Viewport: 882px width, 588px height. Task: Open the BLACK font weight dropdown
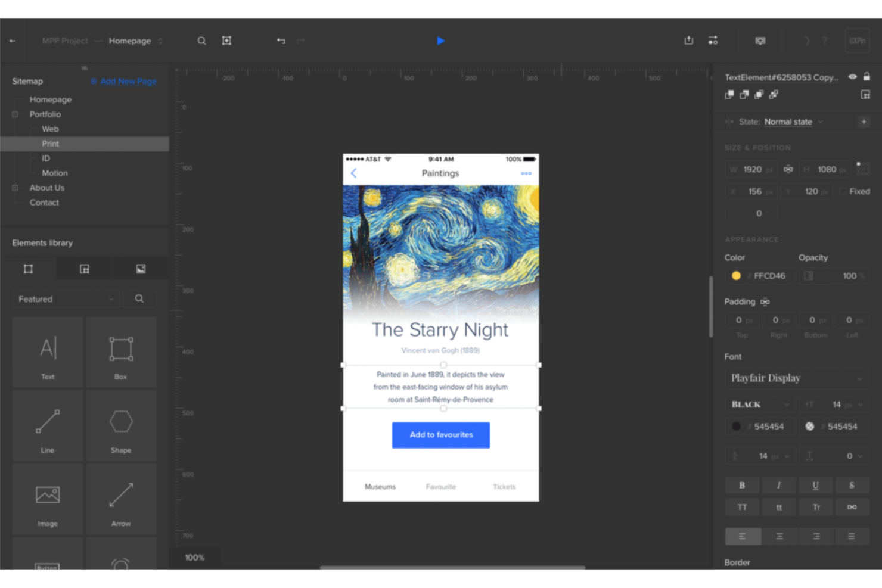(760, 405)
